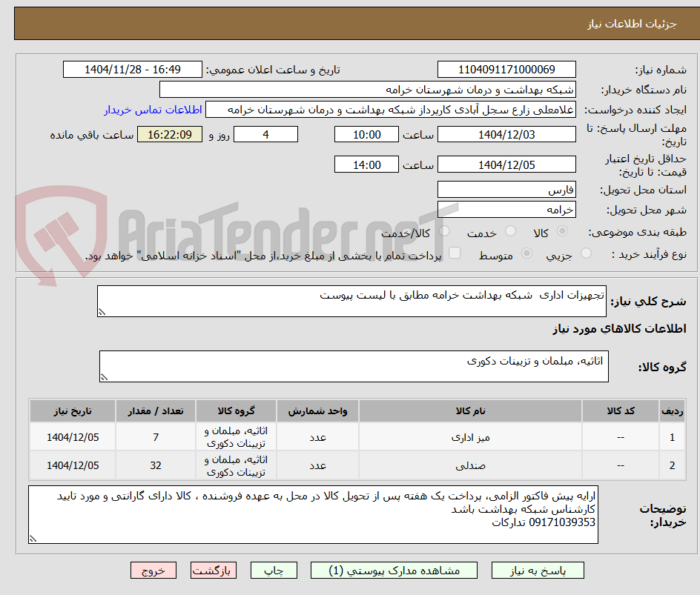Viewport: 700px width, 595px height.
Task: Click the date cell in صندلی row
Action: (73, 465)
